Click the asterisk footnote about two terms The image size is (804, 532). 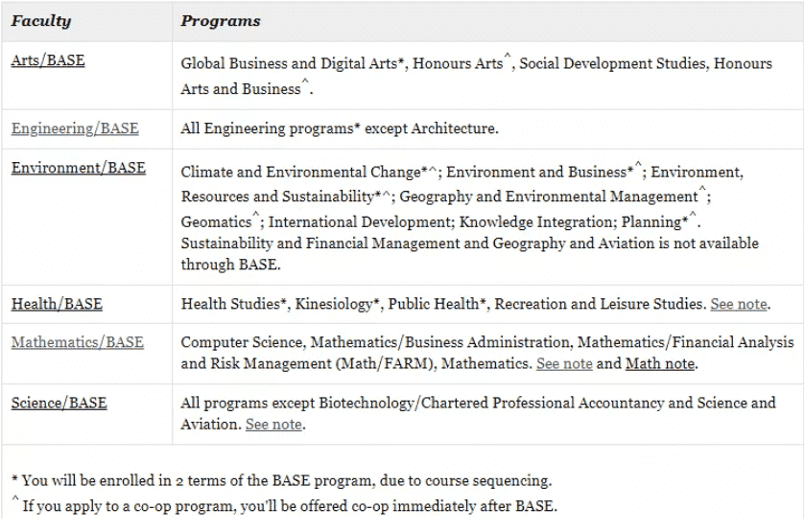click(281, 480)
